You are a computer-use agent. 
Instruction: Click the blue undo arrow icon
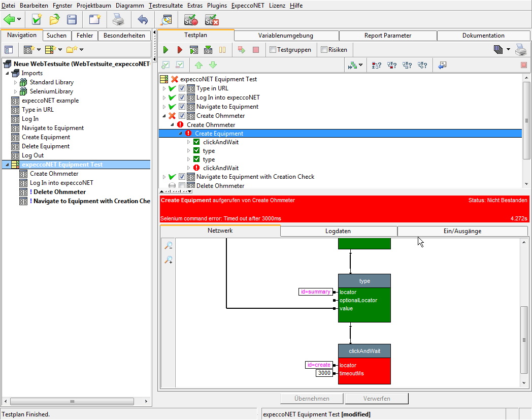[143, 20]
